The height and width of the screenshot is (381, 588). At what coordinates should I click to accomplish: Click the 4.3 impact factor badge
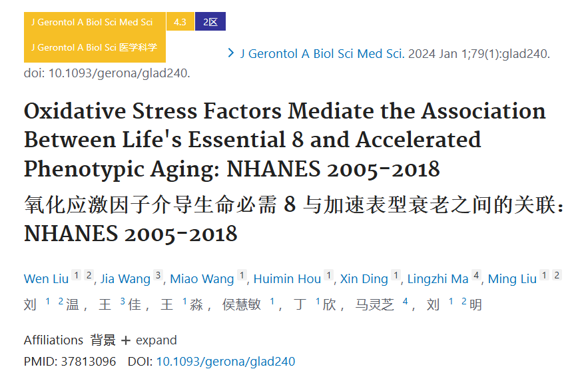(x=180, y=22)
